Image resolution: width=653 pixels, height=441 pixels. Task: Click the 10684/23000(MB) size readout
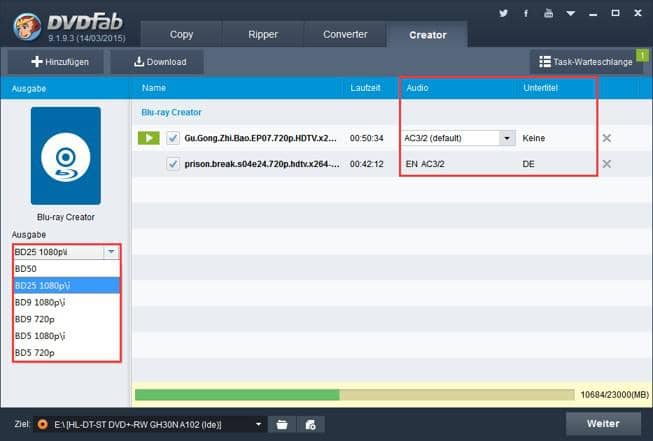click(x=614, y=395)
